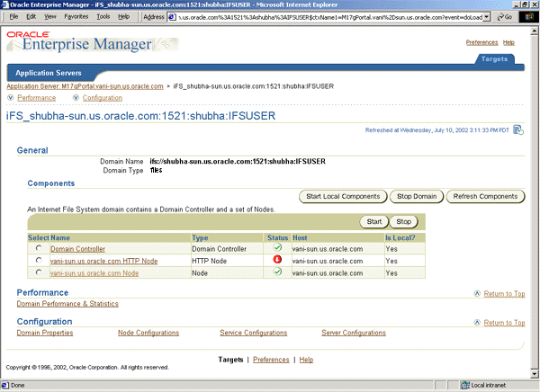Viewport: 540px width, 392px height.
Task: Open the Domain Properties link
Action: (45, 333)
